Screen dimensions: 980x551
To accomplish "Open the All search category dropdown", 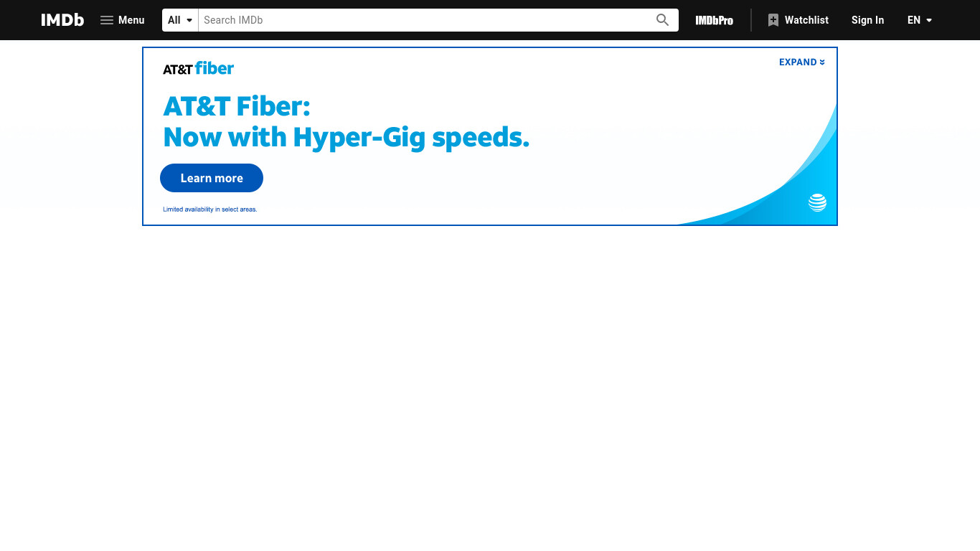I will click(x=180, y=20).
